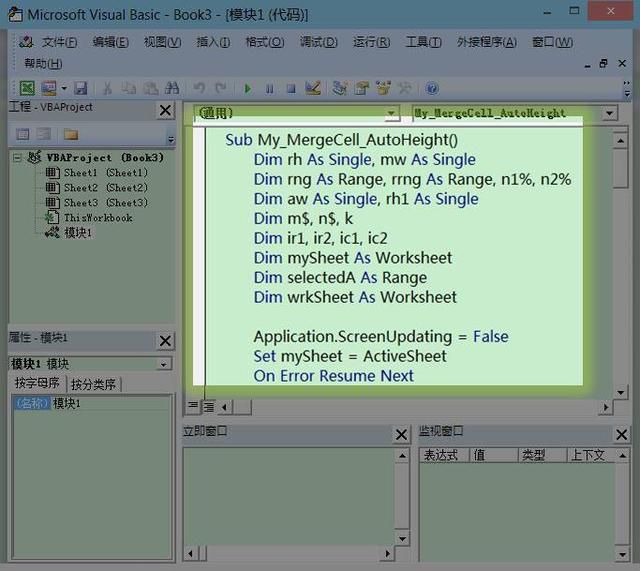Click the 值 column header
The image size is (640, 571).
click(x=494, y=455)
